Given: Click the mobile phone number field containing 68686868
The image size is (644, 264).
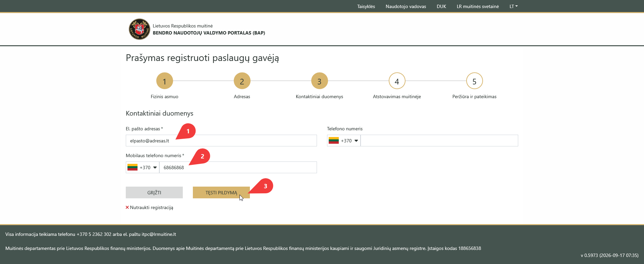Looking at the screenshot, I should click(x=238, y=168).
